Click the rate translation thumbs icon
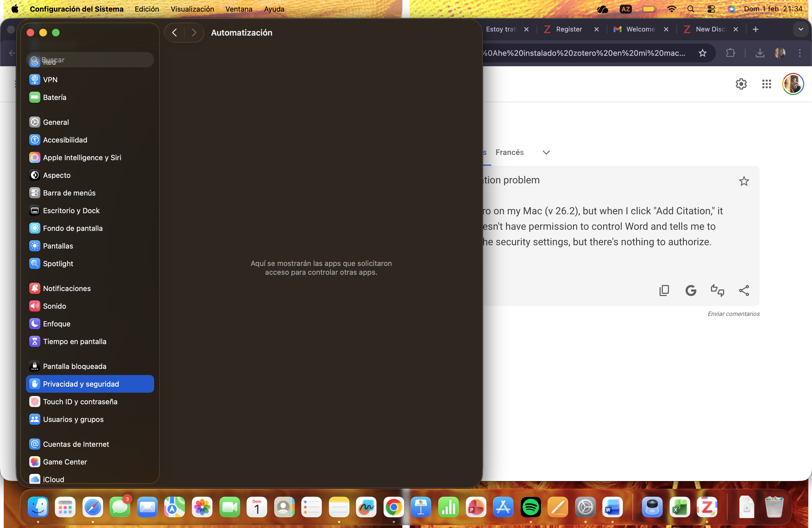 pos(717,291)
